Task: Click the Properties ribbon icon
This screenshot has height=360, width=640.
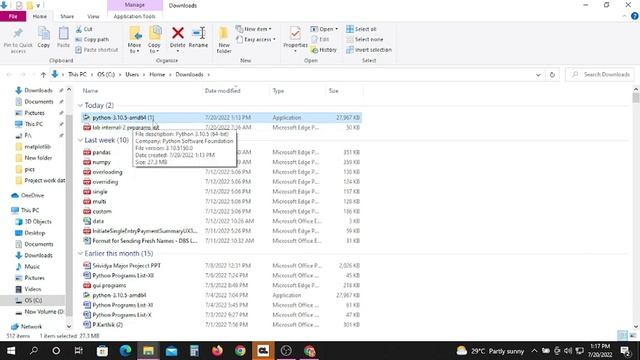Action: (x=295, y=33)
